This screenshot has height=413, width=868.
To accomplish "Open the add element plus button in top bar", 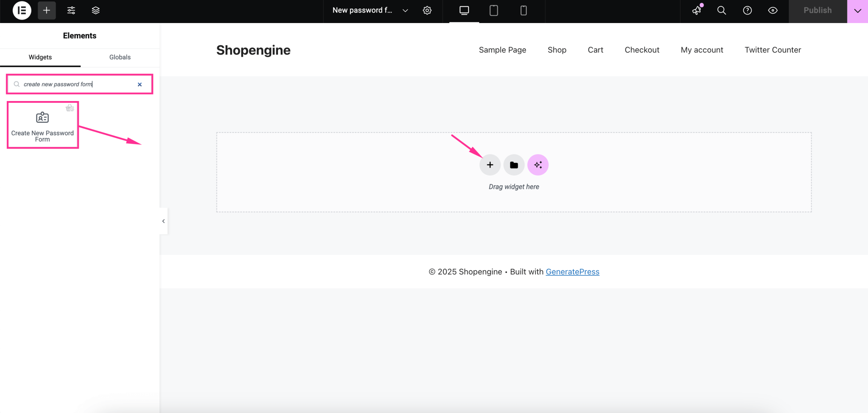I will click(46, 11).
